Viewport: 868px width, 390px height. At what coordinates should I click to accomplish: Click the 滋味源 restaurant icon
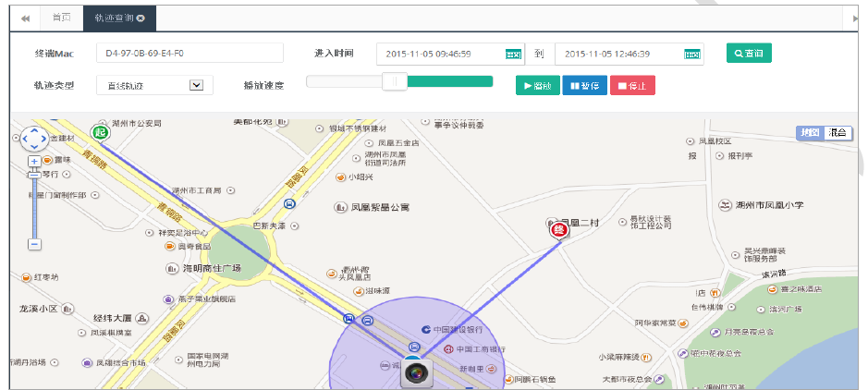point(357,290)
